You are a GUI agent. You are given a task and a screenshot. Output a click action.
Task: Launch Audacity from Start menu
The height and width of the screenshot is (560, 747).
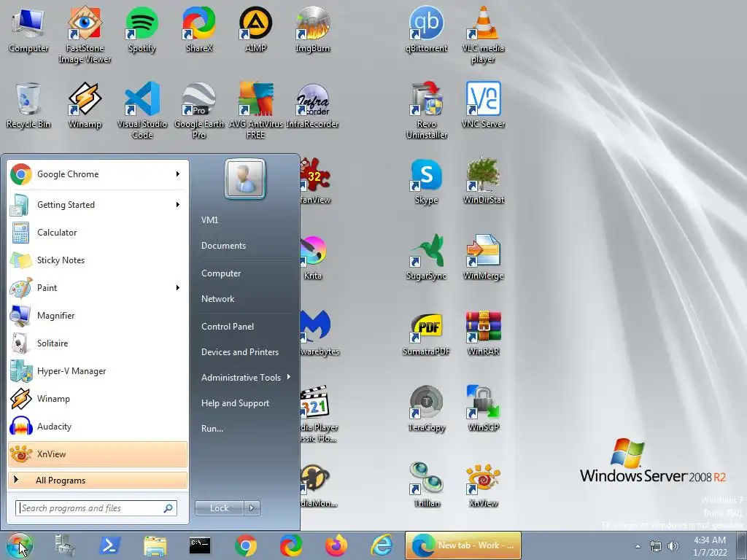98,426
